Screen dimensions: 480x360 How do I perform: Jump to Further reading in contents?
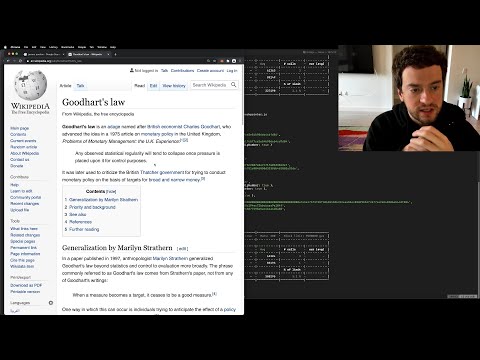[84, 229]
